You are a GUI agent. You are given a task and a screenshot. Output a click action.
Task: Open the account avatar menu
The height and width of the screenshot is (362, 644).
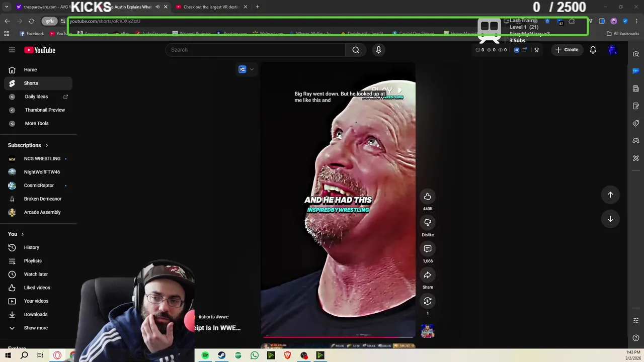pos(612,50)
